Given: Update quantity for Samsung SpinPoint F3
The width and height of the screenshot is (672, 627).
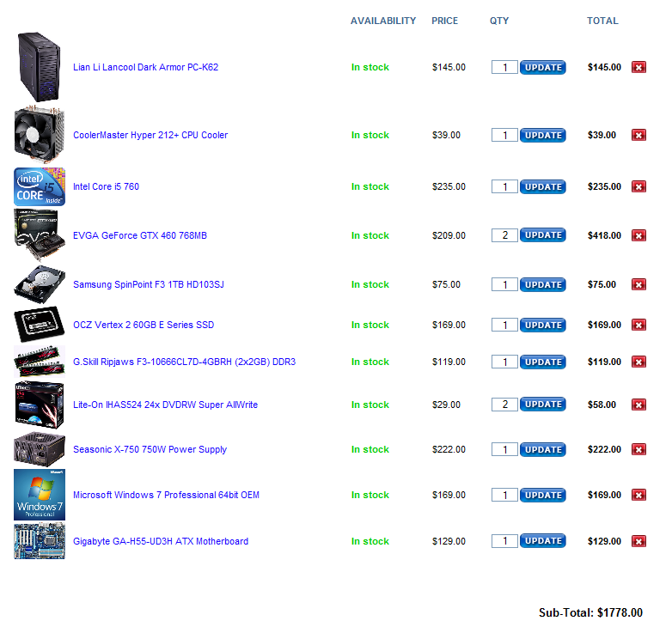Looking at the screenshot, I should tap(543, 284).
